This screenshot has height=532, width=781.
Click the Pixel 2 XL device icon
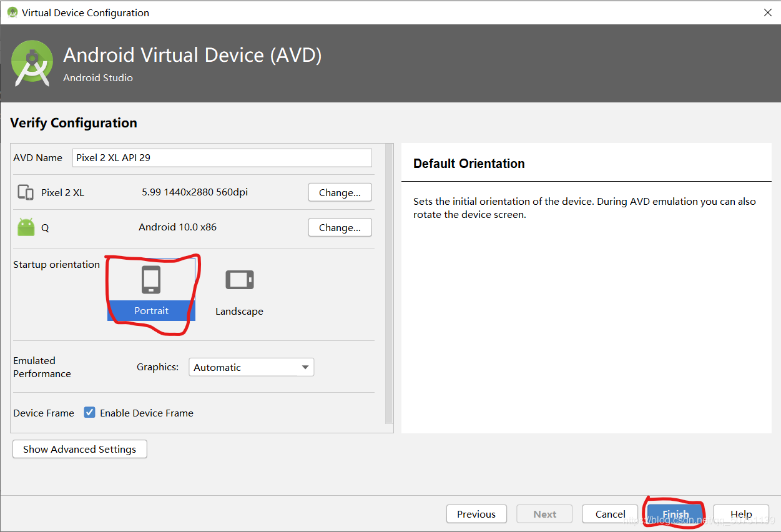(26, 192)
